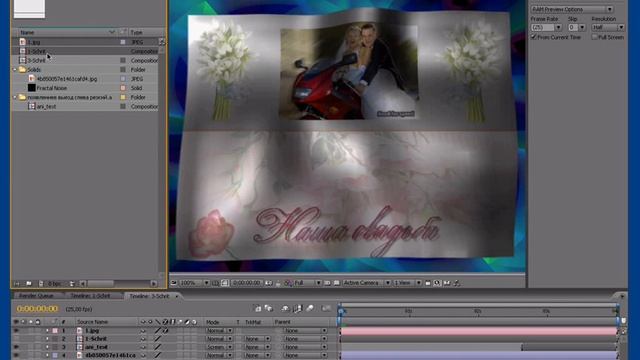Toggle visibility eye for ani_text layer
The image size is (640, 360).
click(16, 347)
